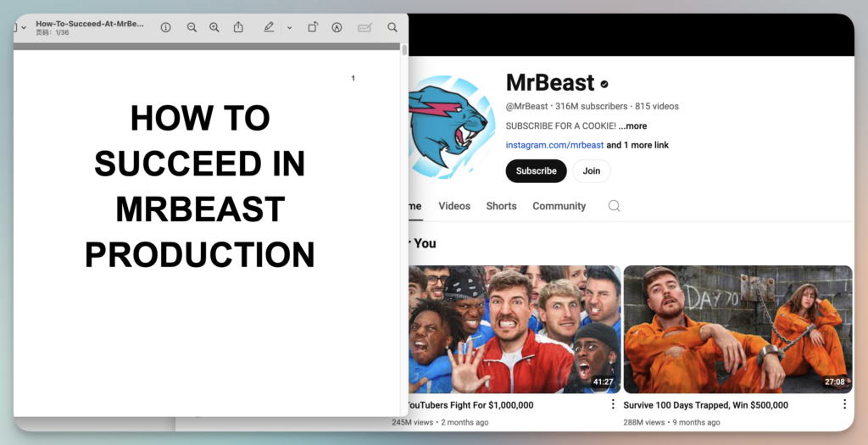Open the PDF inspector info icon

click(x=165, y=27)
